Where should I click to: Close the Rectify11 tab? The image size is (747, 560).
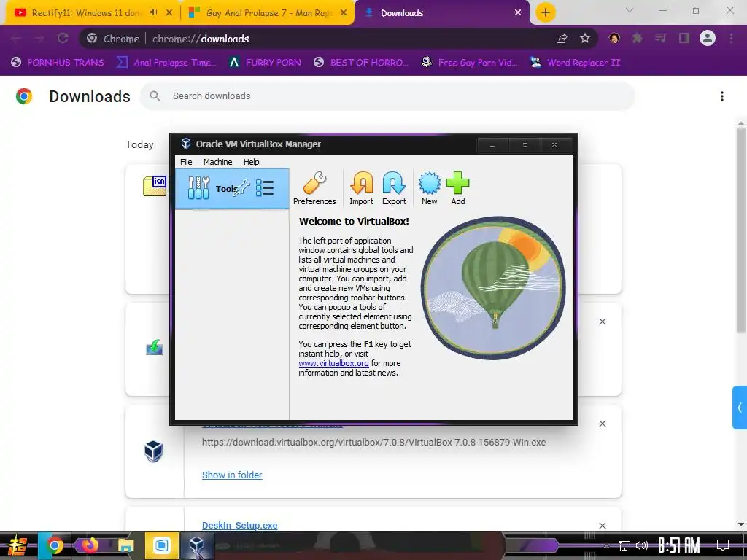tap(169, 13)
